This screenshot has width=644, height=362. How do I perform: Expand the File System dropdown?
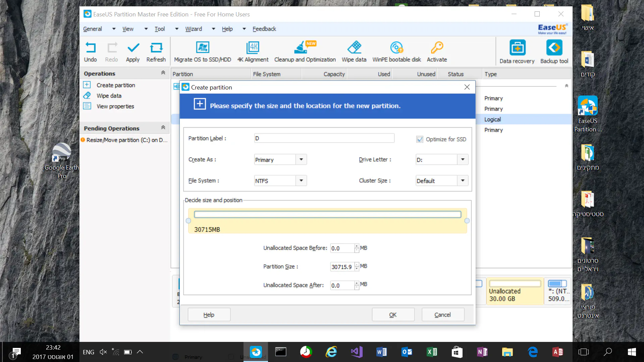coord(301,181)
